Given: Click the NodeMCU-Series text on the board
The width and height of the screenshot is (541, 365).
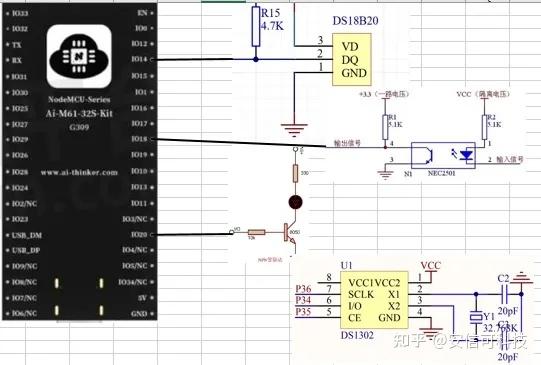Looking at the screenshot, I should pos(79,99).
